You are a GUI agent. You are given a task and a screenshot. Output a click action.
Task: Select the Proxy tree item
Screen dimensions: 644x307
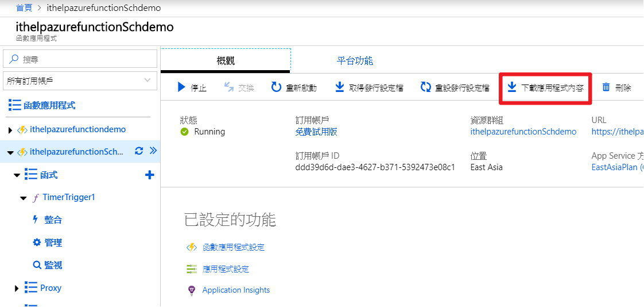tap(51, 287)
